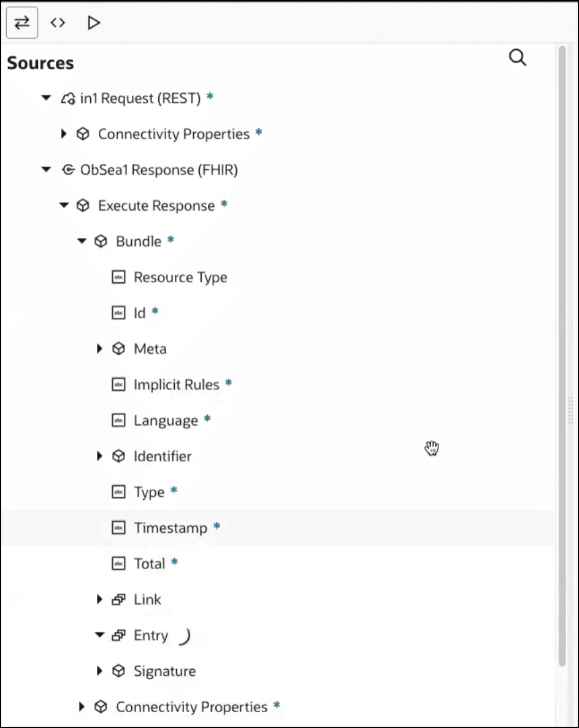Click the cube icon beside Identifier

click(x=118, y=456)
